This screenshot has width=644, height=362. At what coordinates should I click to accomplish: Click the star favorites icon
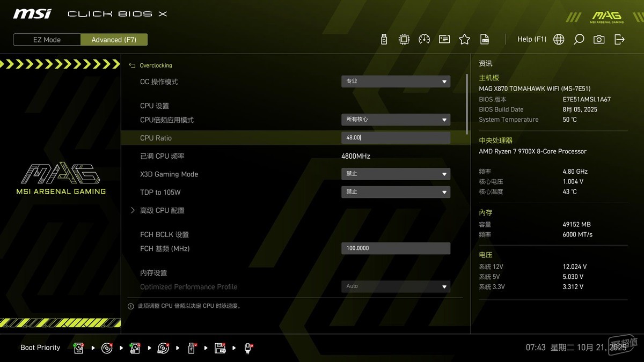click(464, 39)
